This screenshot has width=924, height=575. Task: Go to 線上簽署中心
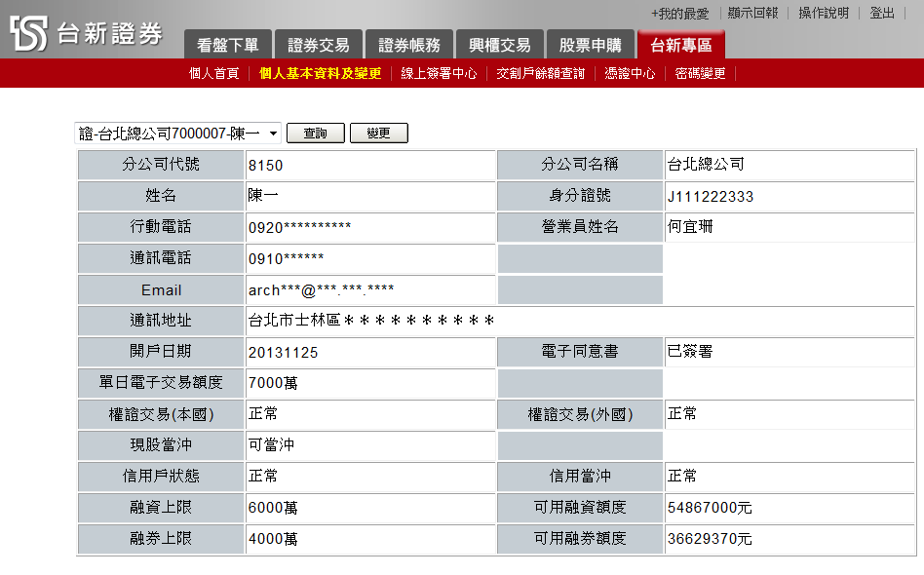click(x=439, y=73)
